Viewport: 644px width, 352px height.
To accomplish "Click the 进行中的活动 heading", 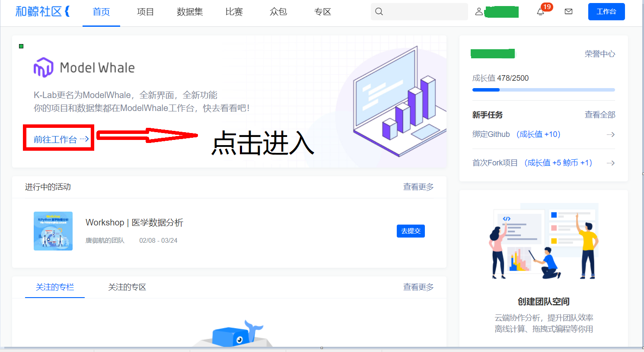I will click(x=48, y=187).
